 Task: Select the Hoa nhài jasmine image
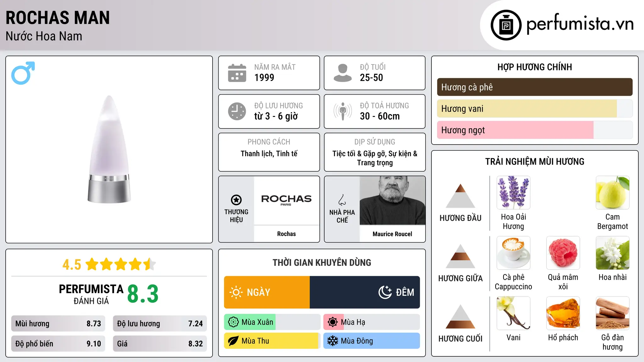pyautogui.click(x=613, y=253)
